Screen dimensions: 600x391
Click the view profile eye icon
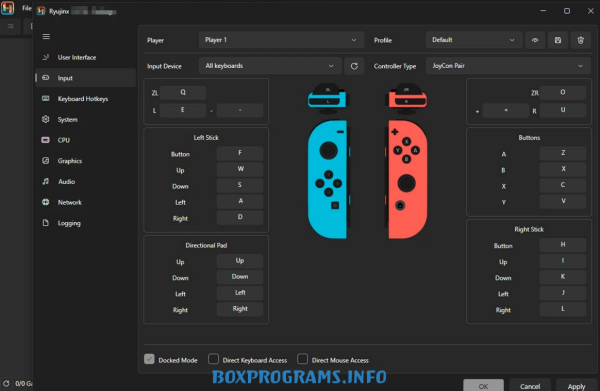[535, 40]
